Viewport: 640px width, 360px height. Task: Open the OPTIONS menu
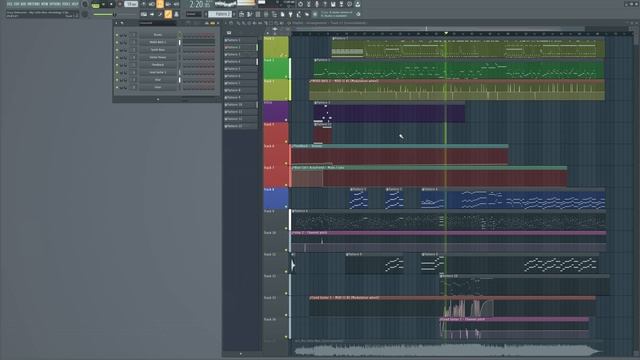[x=55, y=4]
